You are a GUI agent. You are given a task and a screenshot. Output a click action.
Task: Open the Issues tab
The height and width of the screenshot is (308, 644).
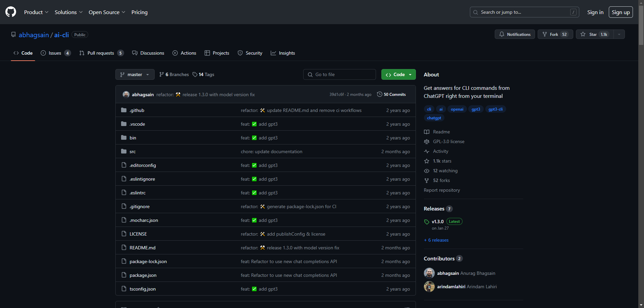pos(56,53)
